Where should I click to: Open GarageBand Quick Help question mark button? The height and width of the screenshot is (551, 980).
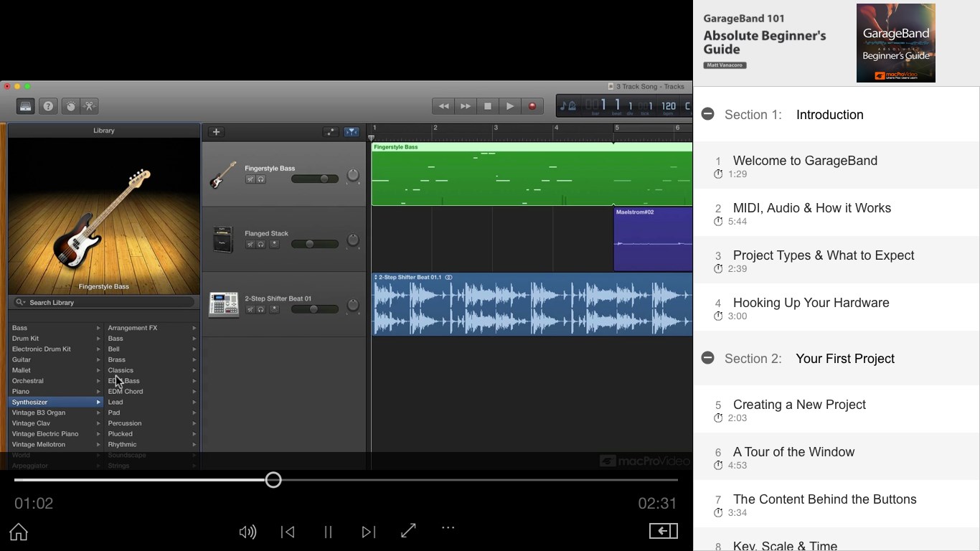(x=48, y=106)
